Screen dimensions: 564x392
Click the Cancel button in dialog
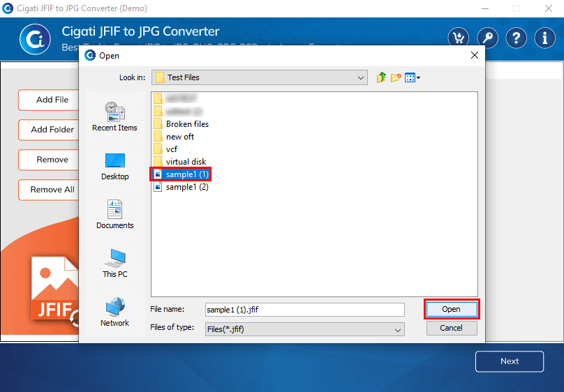(452, 328)
